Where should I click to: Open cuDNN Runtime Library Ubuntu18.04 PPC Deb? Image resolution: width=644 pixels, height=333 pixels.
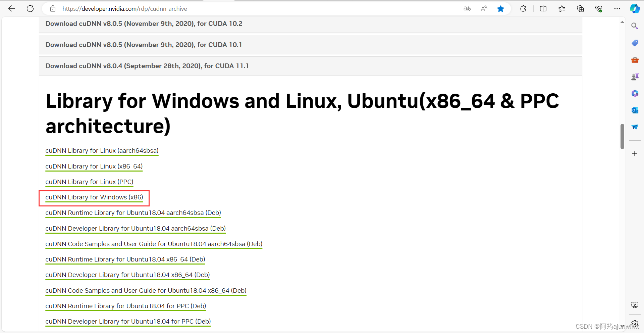pos(126,306)
